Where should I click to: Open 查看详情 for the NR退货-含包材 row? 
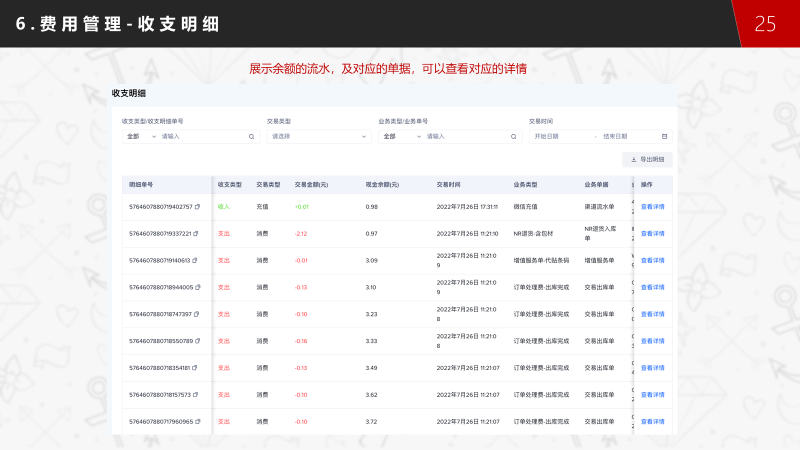pos(652,233)
